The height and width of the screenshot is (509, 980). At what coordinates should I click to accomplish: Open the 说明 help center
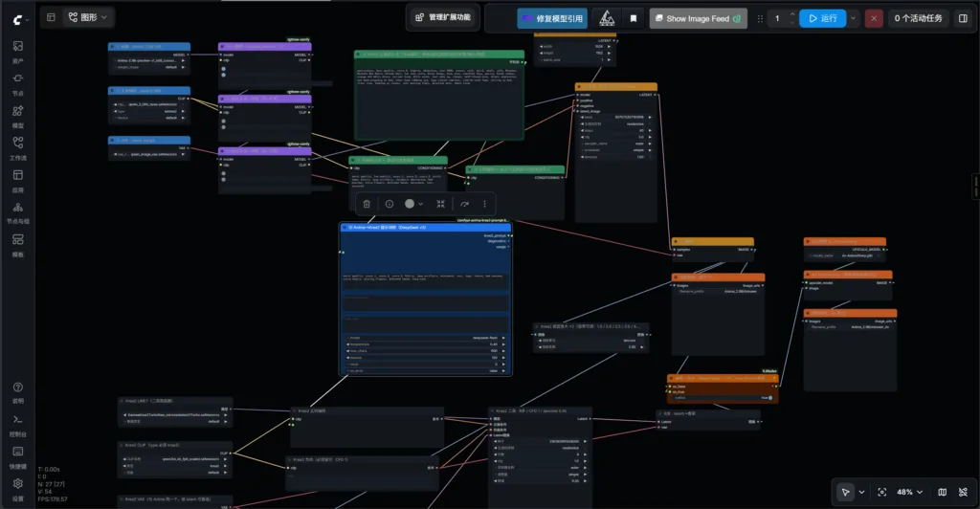pyautogui.click(x=17, y=393)
